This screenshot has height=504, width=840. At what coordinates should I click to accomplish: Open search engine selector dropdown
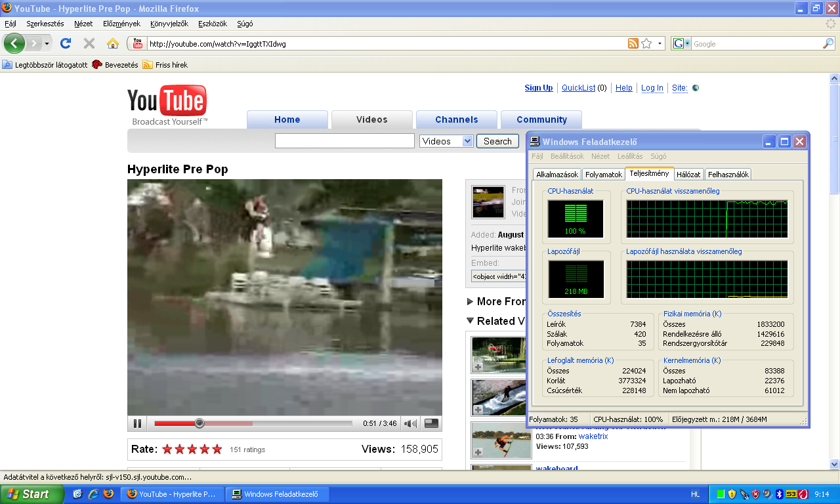point(688,44)
